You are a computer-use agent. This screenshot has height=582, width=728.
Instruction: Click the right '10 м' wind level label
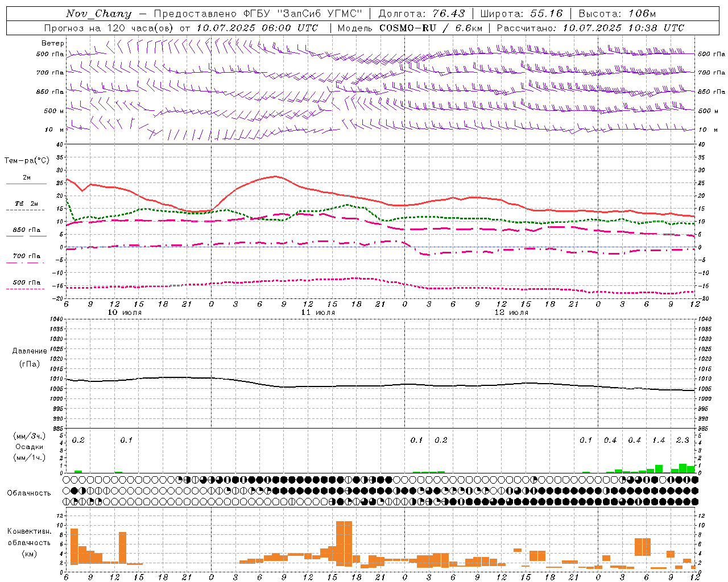click(x=708, y=130)
